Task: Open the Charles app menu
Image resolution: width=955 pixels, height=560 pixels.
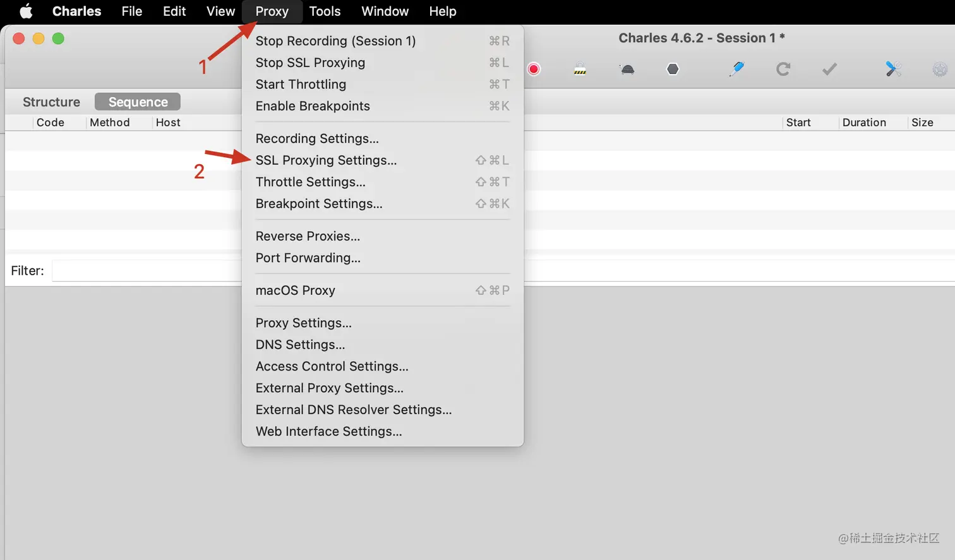Action: coord(76,11)
